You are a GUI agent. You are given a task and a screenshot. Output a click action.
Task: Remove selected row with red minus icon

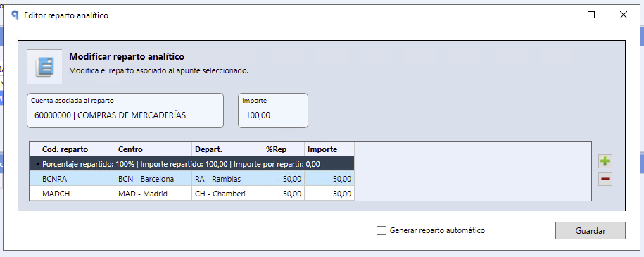click(605, 179)
